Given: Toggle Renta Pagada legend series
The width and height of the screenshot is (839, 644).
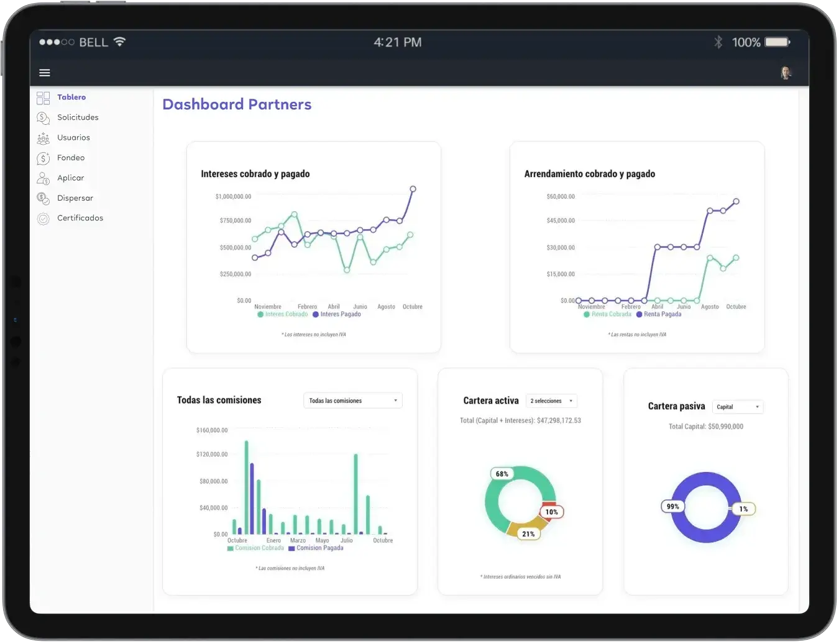Looking at the screenshot, I should click(x=659, y=314).
